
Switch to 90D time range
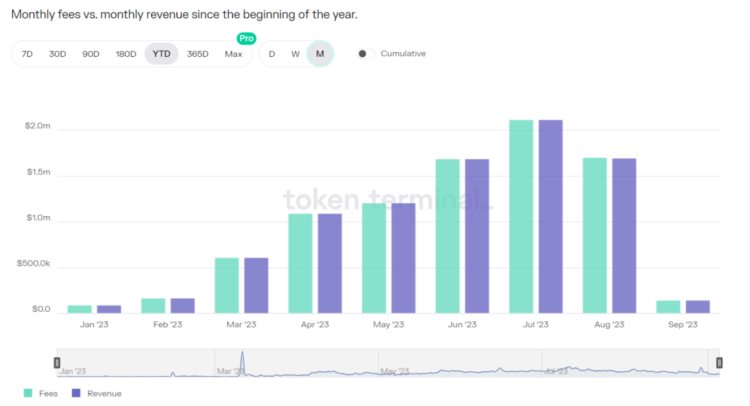coord(91,54)
